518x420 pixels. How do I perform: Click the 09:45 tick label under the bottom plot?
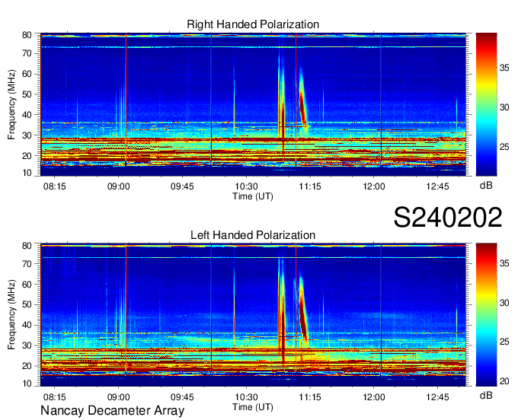point(182,397)
